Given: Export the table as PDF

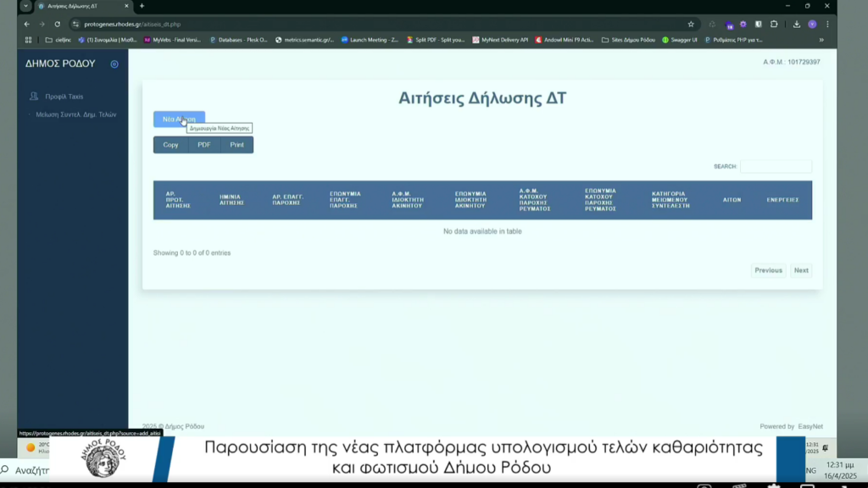Looking at the screenshot, I should pyautogui.click(x=203, y=145).
